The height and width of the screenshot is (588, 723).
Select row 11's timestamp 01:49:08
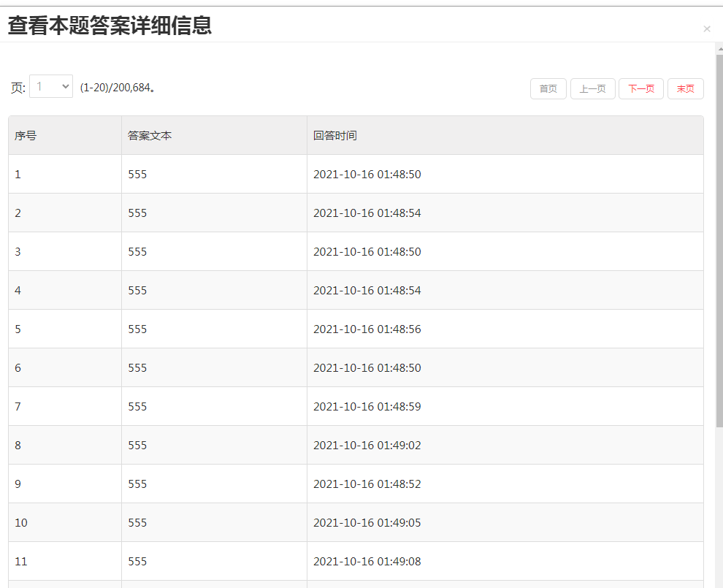point(367,562)
